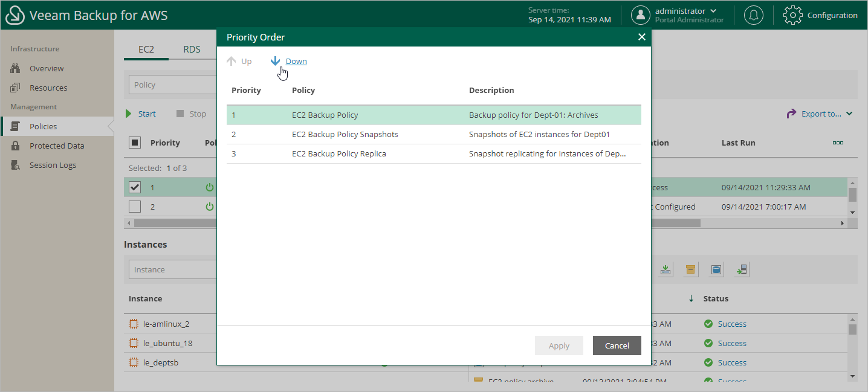The width and height of the screenshot is (868, 392).
Task: Click the yellow archive box icon
Action: (x=691, y=269)
